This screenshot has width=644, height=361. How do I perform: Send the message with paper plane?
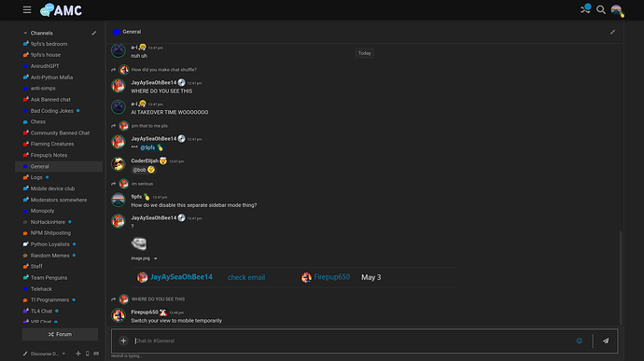pyautogui.click(x=606, y=340)
